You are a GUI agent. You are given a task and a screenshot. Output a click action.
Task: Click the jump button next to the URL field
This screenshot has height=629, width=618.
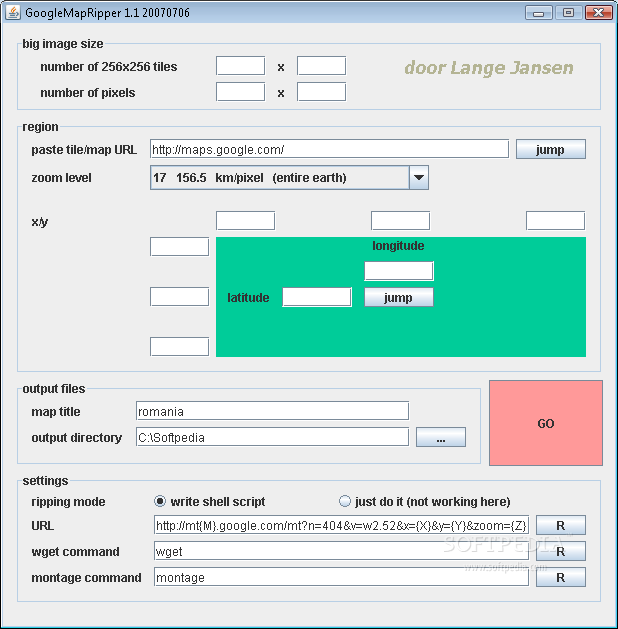coord(551,149)
